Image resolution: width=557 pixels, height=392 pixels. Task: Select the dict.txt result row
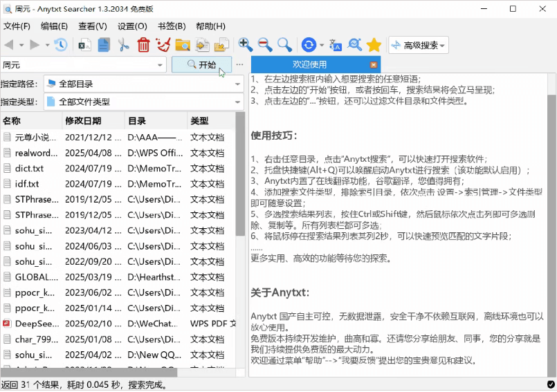[x=118, y=168]
